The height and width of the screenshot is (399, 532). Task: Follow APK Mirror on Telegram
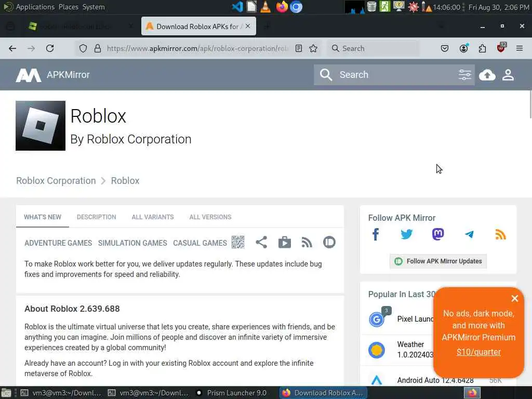(x=469, y=234)
